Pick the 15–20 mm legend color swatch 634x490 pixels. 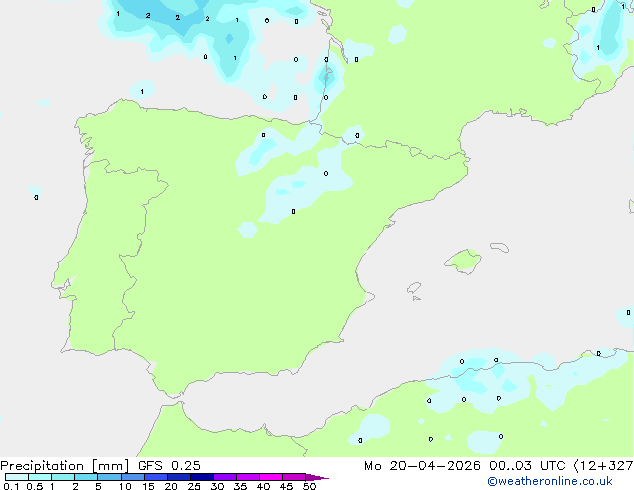(x=156, y=477)
